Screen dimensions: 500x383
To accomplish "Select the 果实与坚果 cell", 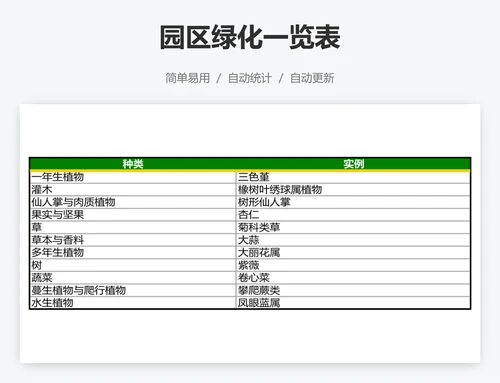I will (133, 215).
